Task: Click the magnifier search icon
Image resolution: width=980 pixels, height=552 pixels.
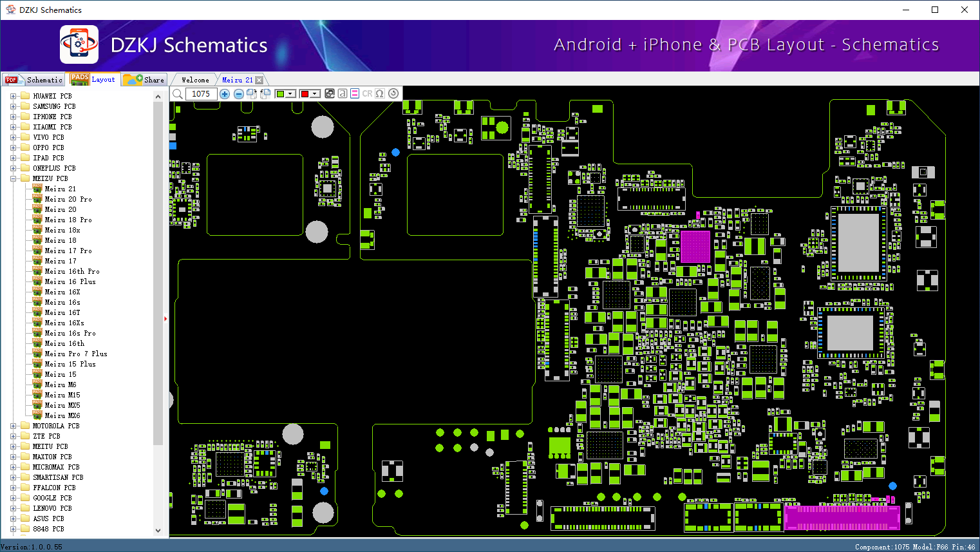Action: pyautogui.click(x=178, y=94)
